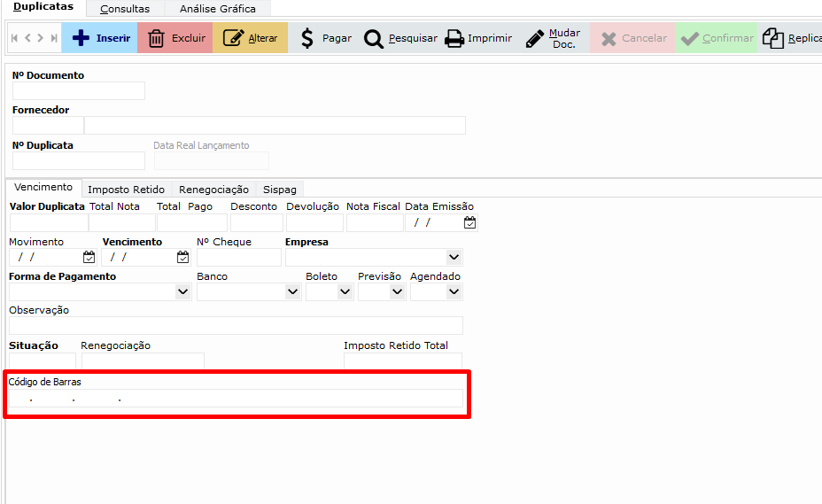Viewport: 822px width, 504px height.
Task: Click the Pagar dollar sign icon
Action: [x=307, y=38]
